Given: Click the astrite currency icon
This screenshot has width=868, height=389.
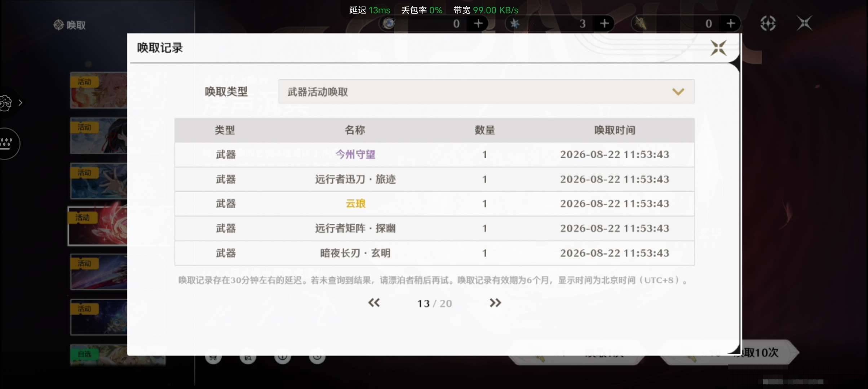Looking at the screenshot, I should [x=389, y=24].
